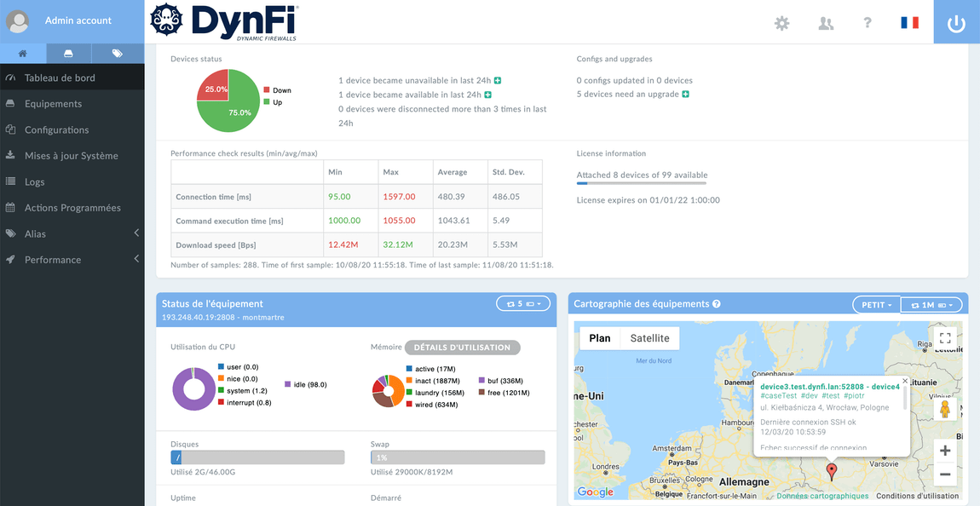Screen dimensions: 980x506
Task: Open the Configurations menu item
Action: tap(72, 130)
